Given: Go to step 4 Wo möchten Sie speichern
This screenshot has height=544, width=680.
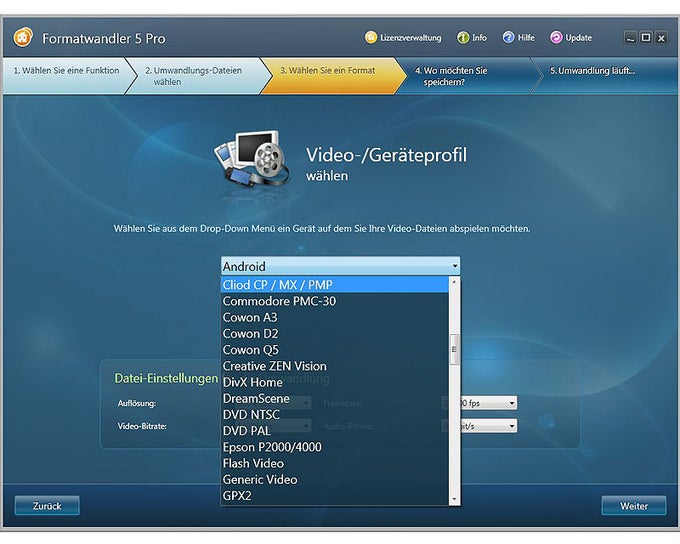Looking at the screenshot, I should click(468, 76).
